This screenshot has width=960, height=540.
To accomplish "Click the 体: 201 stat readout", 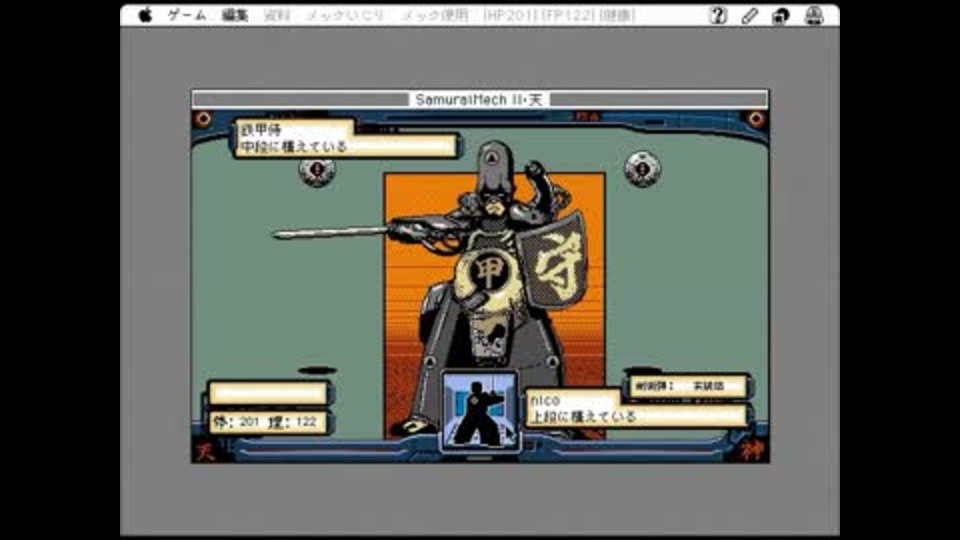I will click(236, 422).
